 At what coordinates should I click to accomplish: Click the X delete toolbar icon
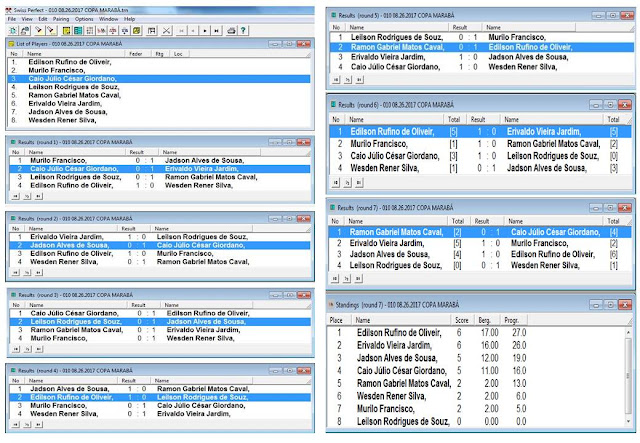[167, 30]
